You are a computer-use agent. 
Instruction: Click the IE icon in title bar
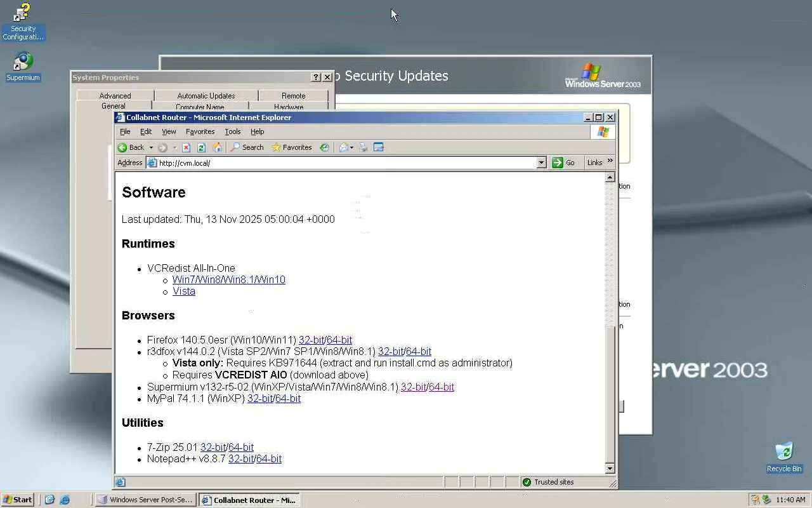click(x=120, y=117)
